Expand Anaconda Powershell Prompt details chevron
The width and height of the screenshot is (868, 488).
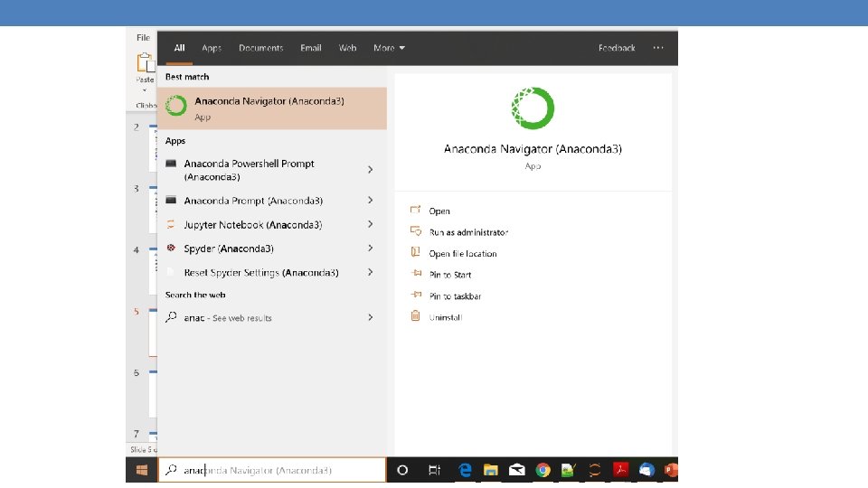tap(371, 170)
